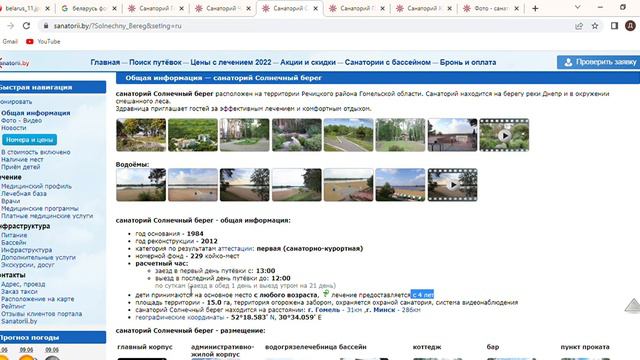Screen dimensions: 640x360
Task: Open the YouTube bookmark
Action: 43,42
